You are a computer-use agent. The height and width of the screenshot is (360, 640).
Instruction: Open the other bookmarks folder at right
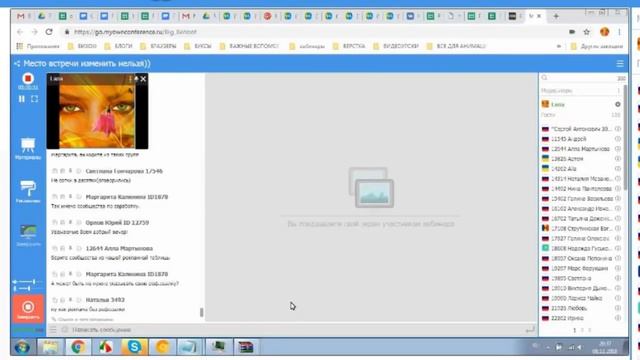coord(597,46)
